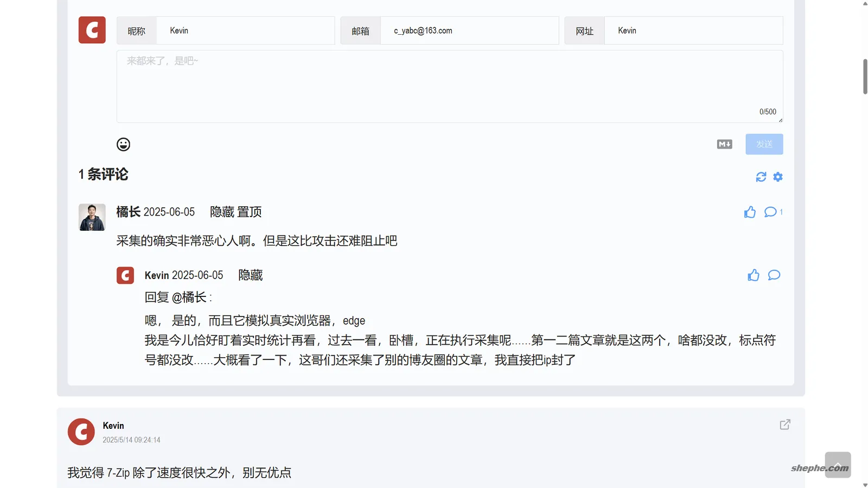Focus the 邮箱 email input field
868x488 pixels.
[469, 31]
